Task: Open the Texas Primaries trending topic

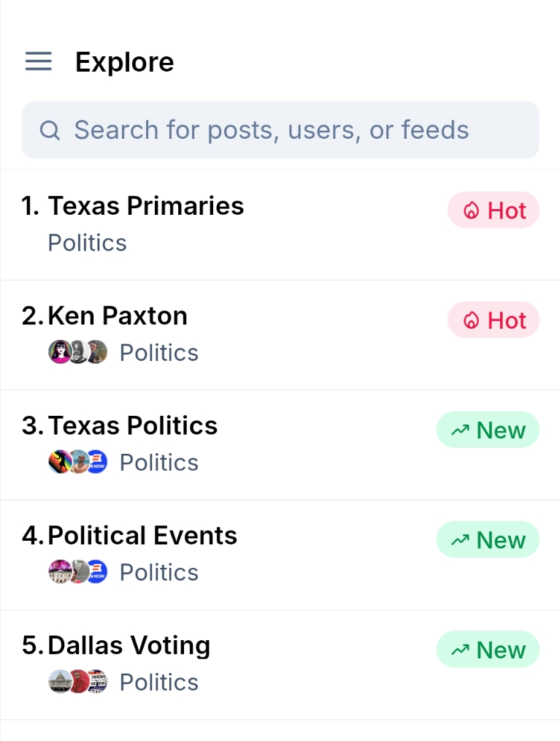Action: [146, 206]
